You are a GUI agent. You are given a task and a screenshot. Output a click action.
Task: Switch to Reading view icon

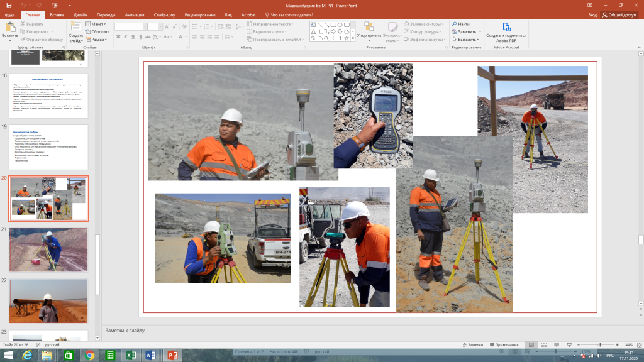(x=557, y=345)
